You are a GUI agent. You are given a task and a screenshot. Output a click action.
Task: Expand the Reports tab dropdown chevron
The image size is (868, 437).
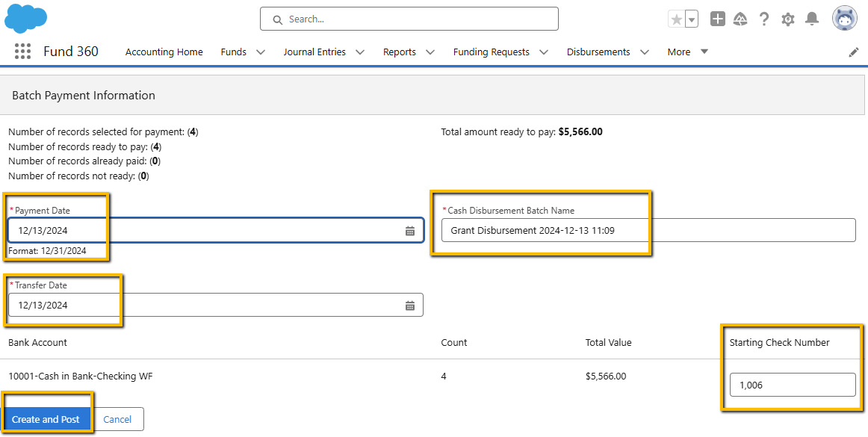click(x=430, y=52)
